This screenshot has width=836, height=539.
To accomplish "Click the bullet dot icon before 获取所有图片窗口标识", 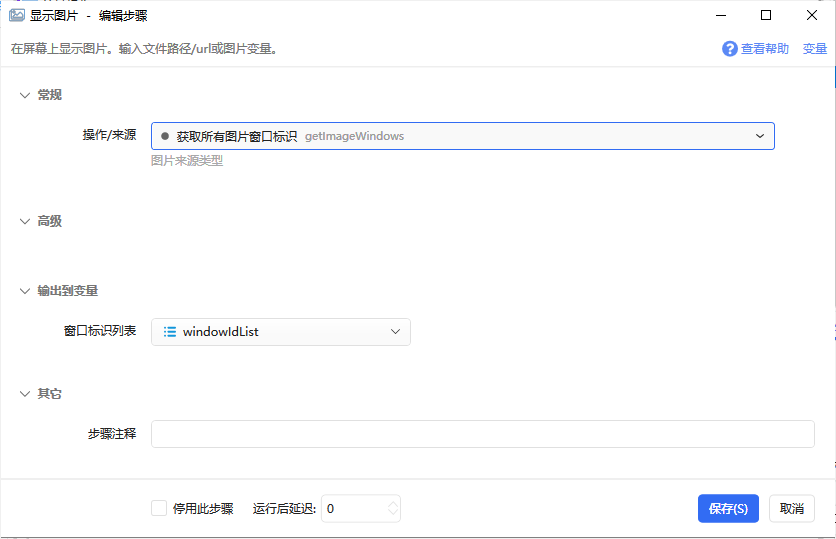I will pos(165,136).
